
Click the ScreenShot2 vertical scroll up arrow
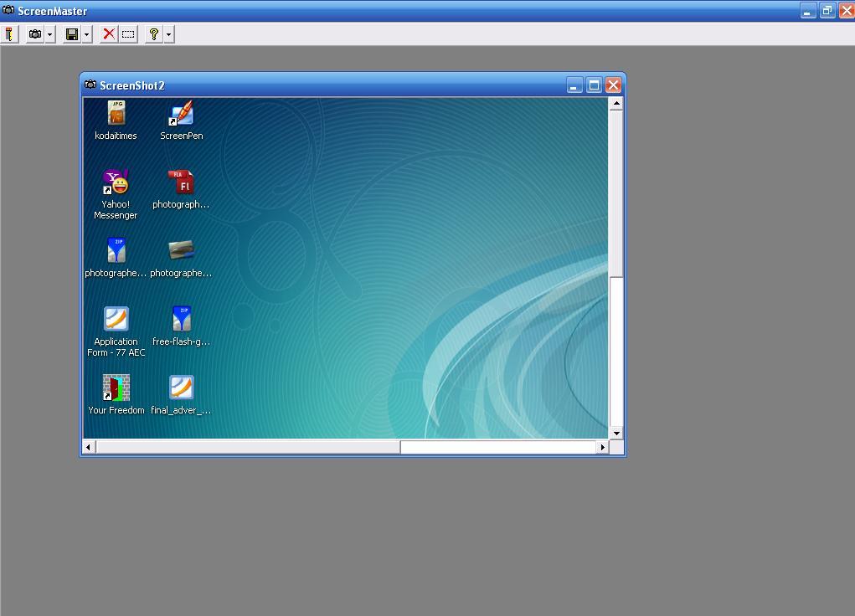[616, 104]
